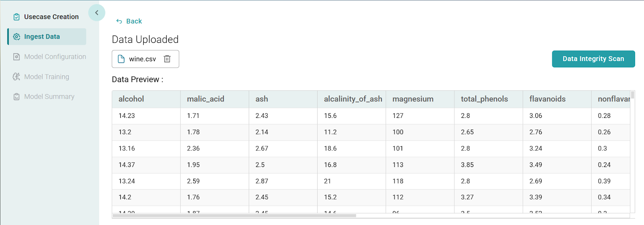The width and height of the screenshot is (644, 225).
Task: Click the Back arrow icon
Action: click(119, 21)
